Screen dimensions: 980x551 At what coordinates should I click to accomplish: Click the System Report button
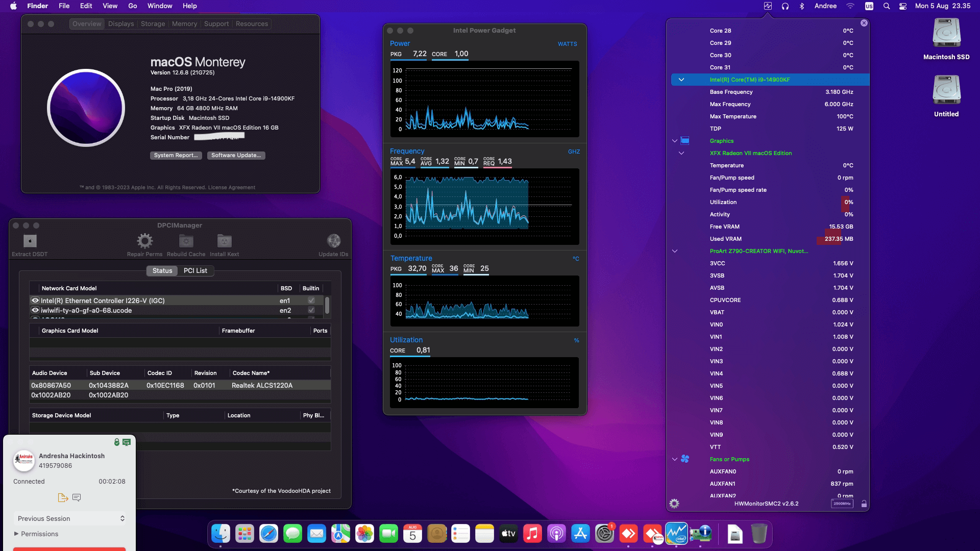coord(176,155)
